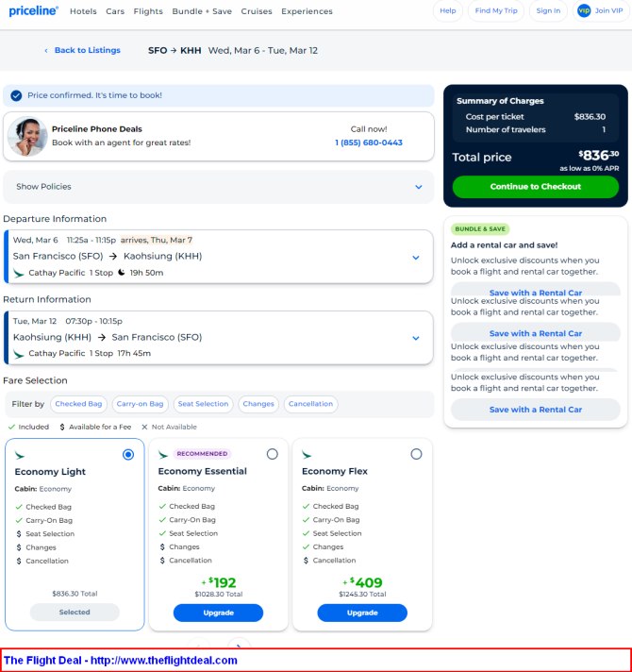Open the Hotels menu item
The height and width of the screenshot is (672, 632).
click(83, 11)
